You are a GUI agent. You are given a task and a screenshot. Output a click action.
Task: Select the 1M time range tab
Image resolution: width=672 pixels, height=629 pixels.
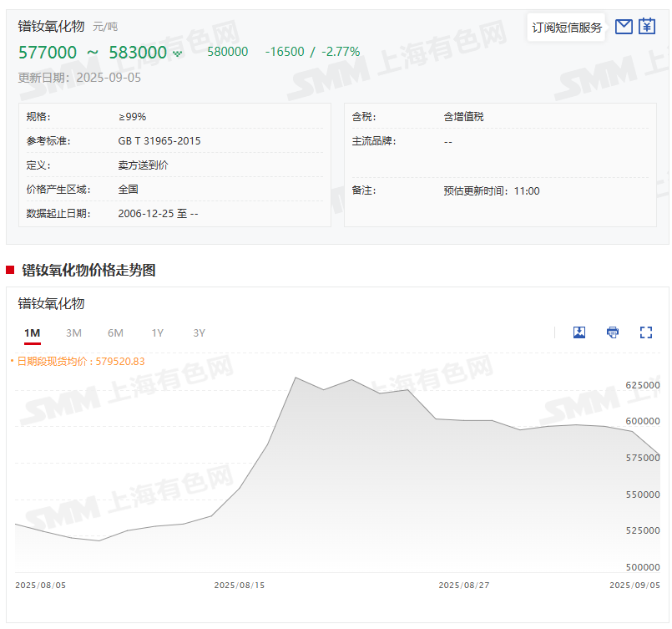(x=32, y=333)
